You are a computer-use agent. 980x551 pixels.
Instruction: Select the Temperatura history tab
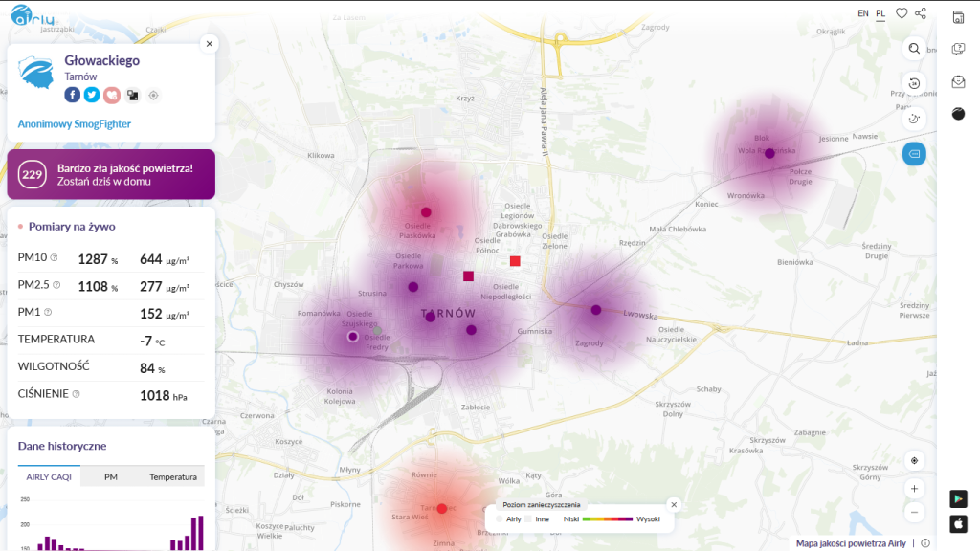(x=172, y=476)
